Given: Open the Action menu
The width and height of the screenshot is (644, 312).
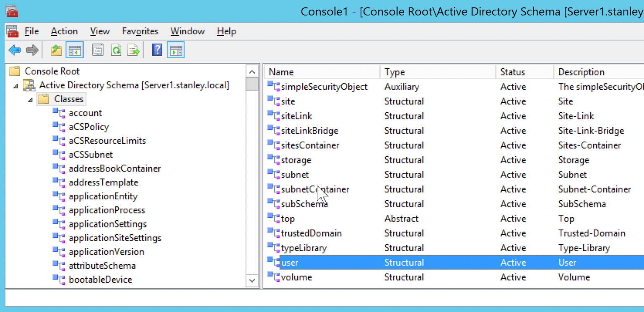Looking at the screenshot, I should 64,31.
